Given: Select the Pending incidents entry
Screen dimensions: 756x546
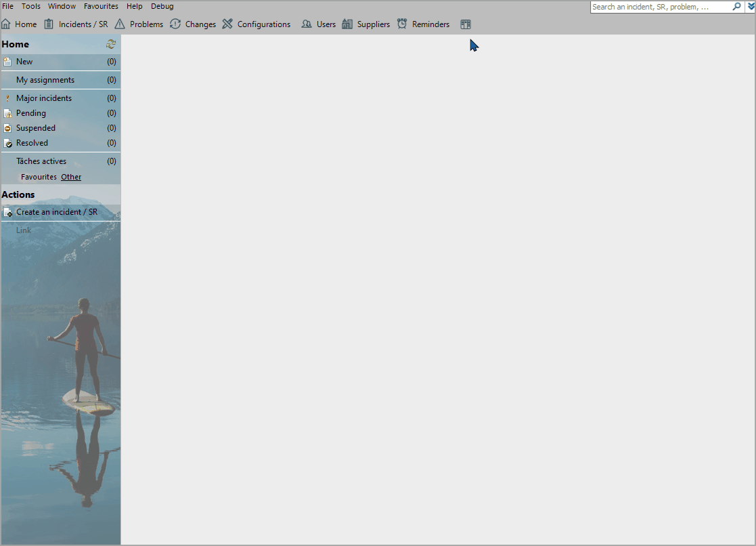Looking at the screenshot, I should (x=31, y=113).
